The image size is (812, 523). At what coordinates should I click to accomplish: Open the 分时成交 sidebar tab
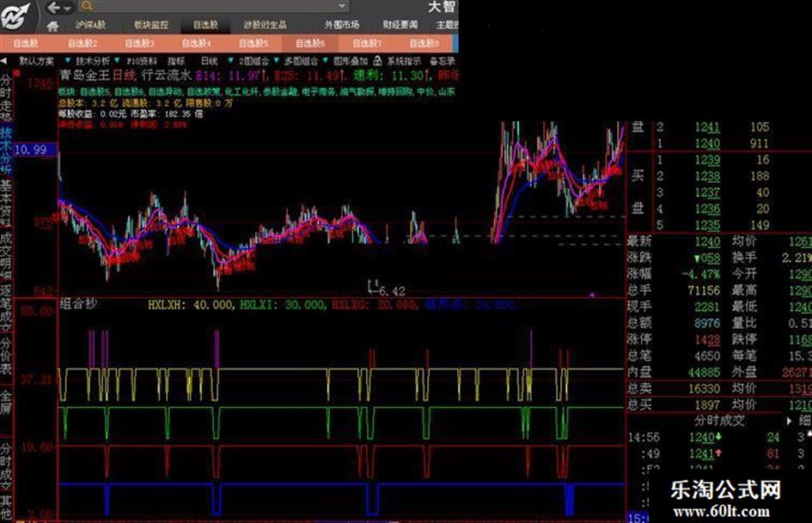click(x=6, y=466)
